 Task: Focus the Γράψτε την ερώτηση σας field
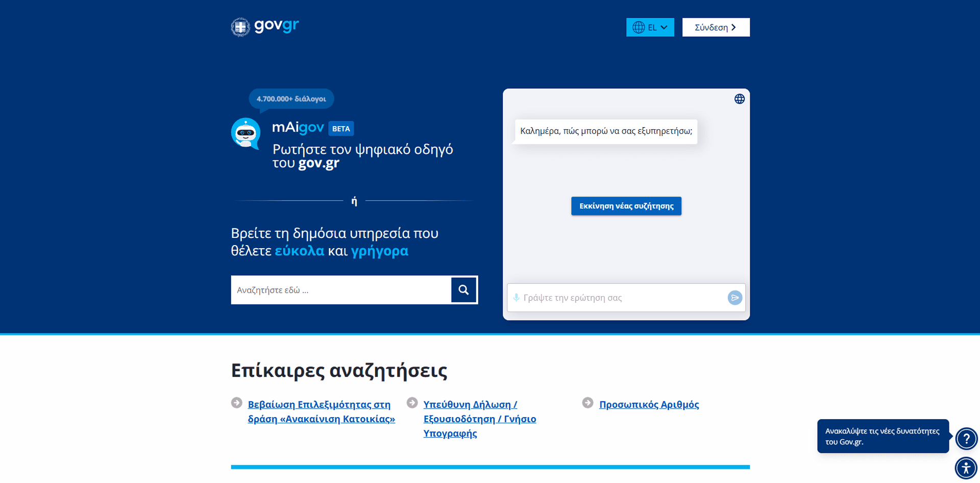(626, 298)
